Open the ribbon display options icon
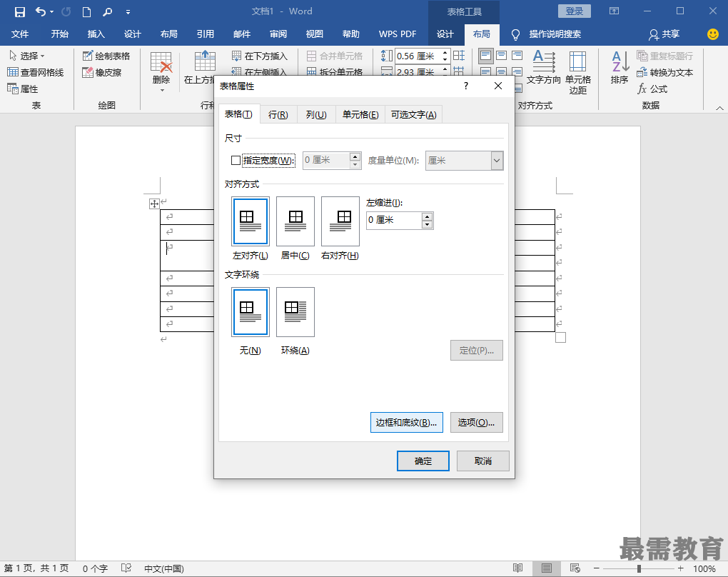The width and height of the screenshot is (728, 577). (615, 11)
